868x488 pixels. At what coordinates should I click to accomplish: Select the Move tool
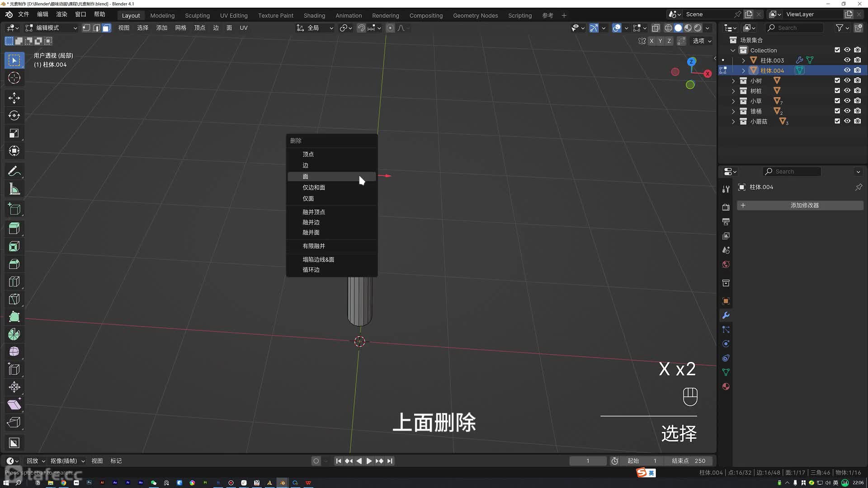click(x=14, y=98)
